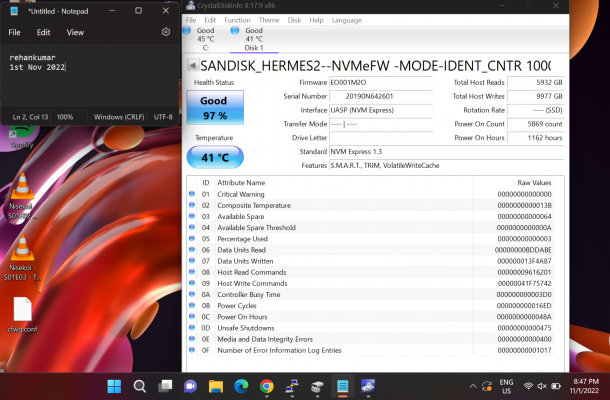Viewport: 610px width, 400px height.
Task: Click Notepad zoom level 100%
Action: click(65, 117)
